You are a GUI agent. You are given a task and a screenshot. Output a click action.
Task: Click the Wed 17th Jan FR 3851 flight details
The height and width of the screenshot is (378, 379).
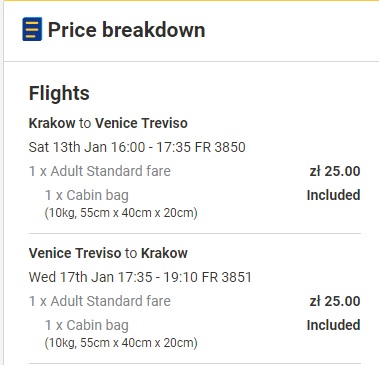coord(140,277)
